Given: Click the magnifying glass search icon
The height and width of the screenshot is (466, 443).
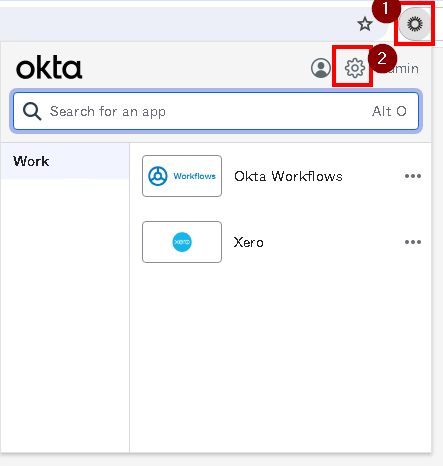Looking at the screenshot, I should 32,111.
